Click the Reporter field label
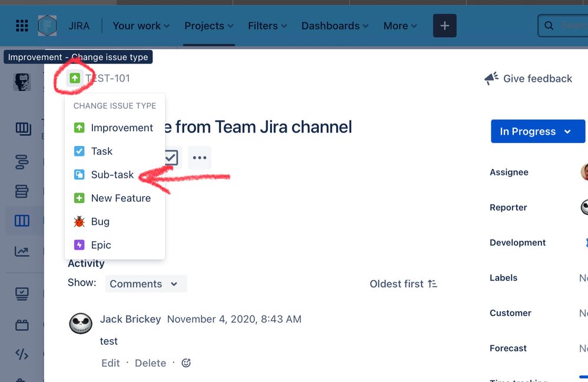This screenshot has width=588, height=382. tap(508, 208)
